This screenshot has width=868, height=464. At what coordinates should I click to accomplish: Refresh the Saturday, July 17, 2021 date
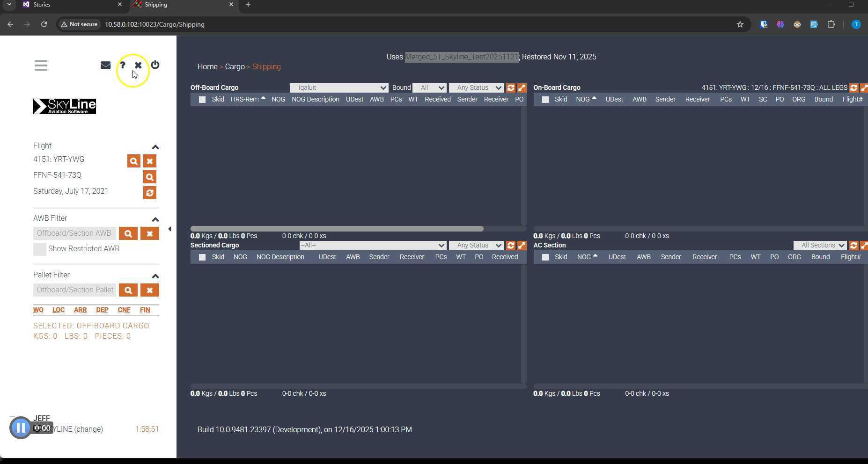150,193
